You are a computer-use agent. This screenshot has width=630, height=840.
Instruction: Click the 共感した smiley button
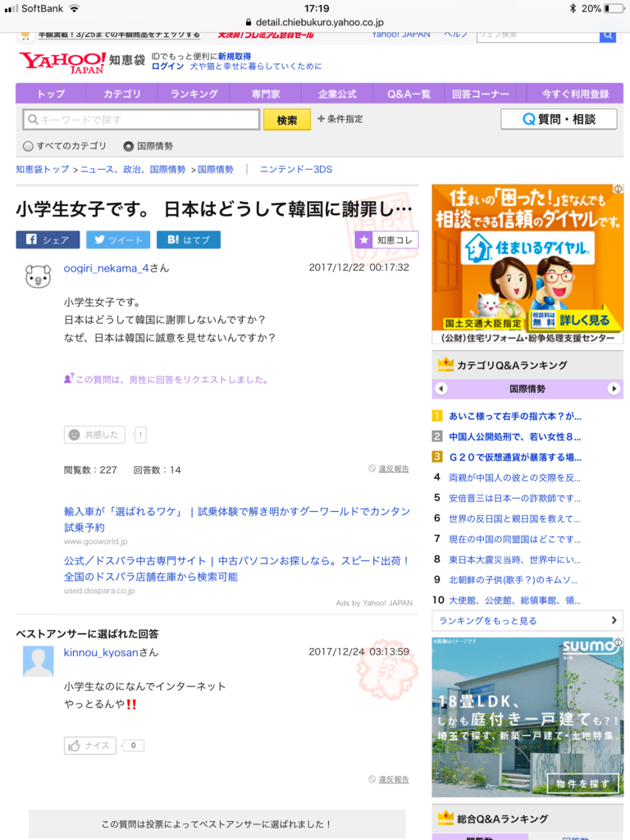(x=94, y=435)
